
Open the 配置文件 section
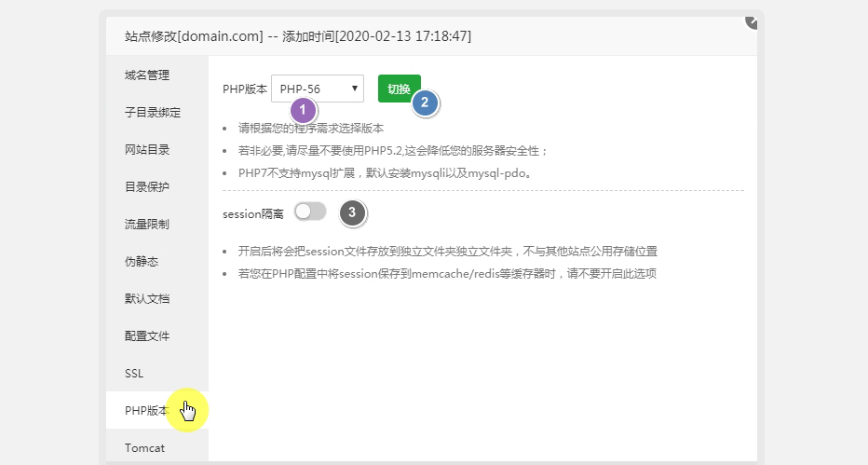point(157,336)
